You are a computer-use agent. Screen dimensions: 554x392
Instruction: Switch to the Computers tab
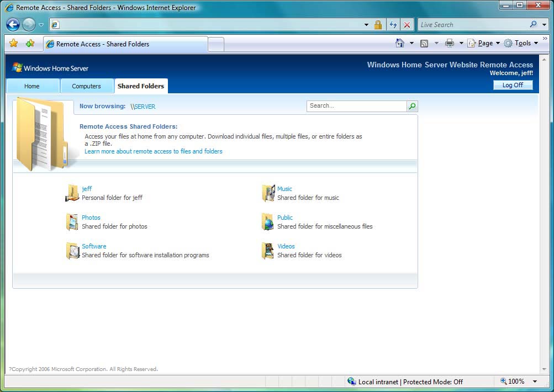point(86,86)
